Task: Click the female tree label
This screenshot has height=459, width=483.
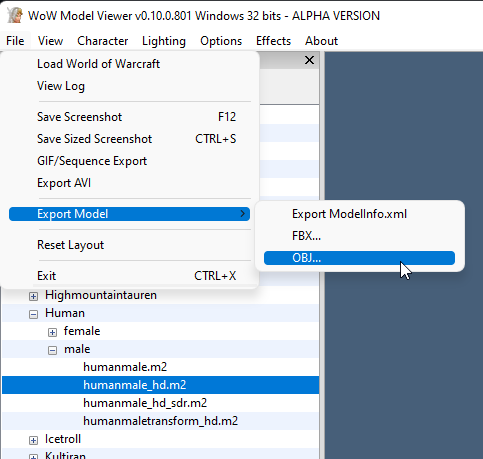Action: tap(82, 331)
